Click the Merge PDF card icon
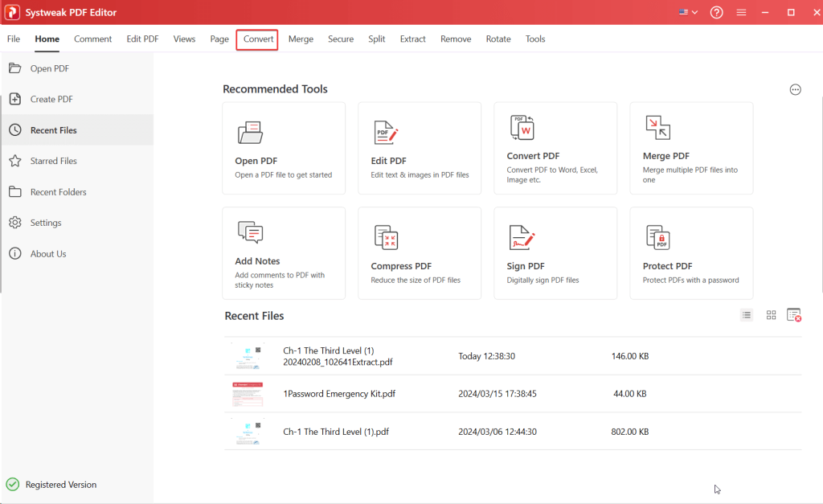Screen dimensions: 823x504 click(658, 128)
